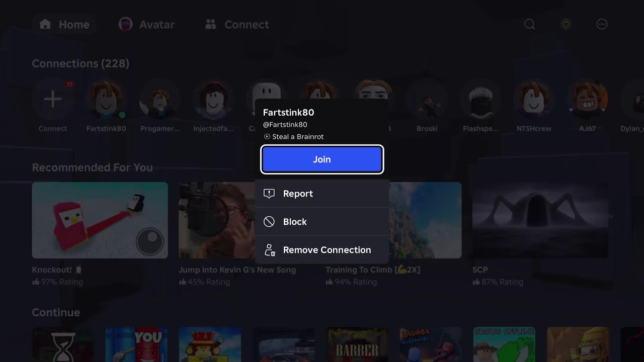Open the YOU game in Continue

click(x=136, y=344)
